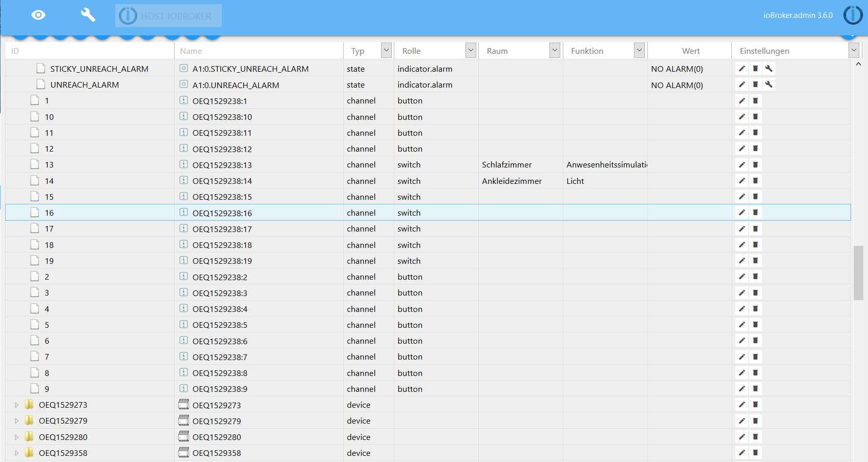Edit channel OEQ1529238:16 with pencil icon
Viewport: 868px width, 462px height.
(x=742, y=213)
